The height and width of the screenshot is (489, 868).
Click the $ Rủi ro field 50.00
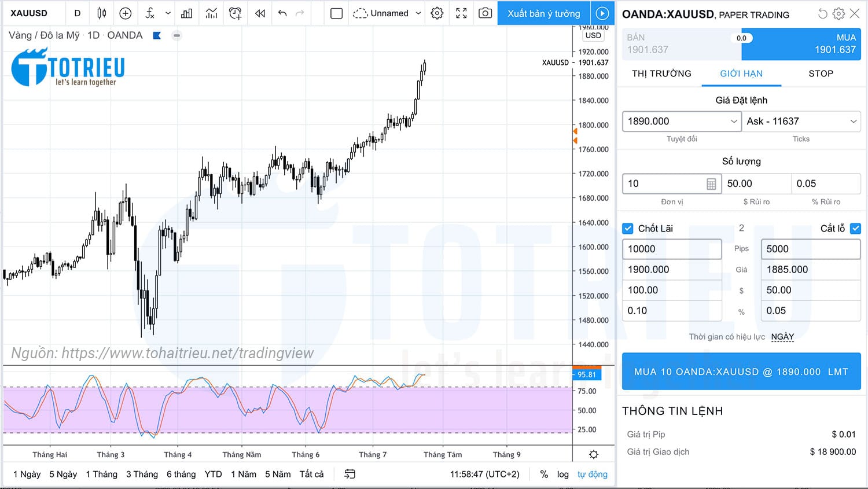(x=756, y=183)
